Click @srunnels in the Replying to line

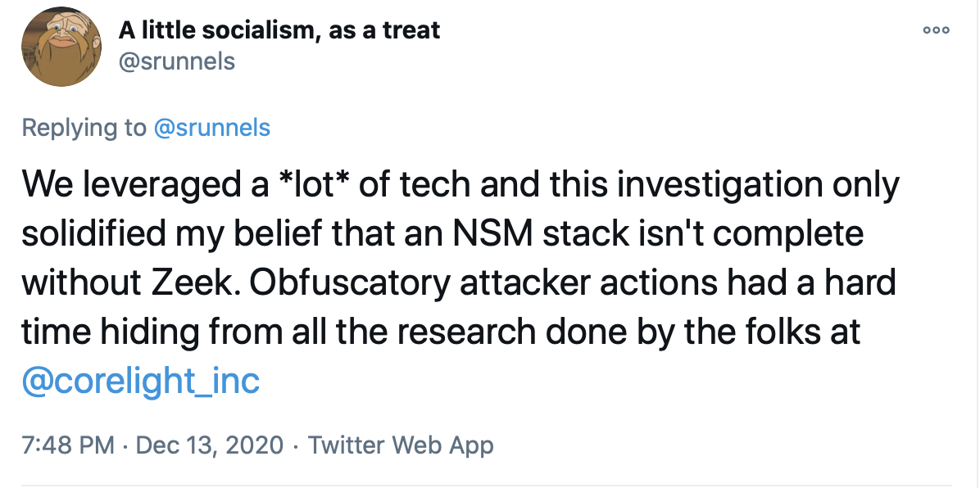pos(211,128)
